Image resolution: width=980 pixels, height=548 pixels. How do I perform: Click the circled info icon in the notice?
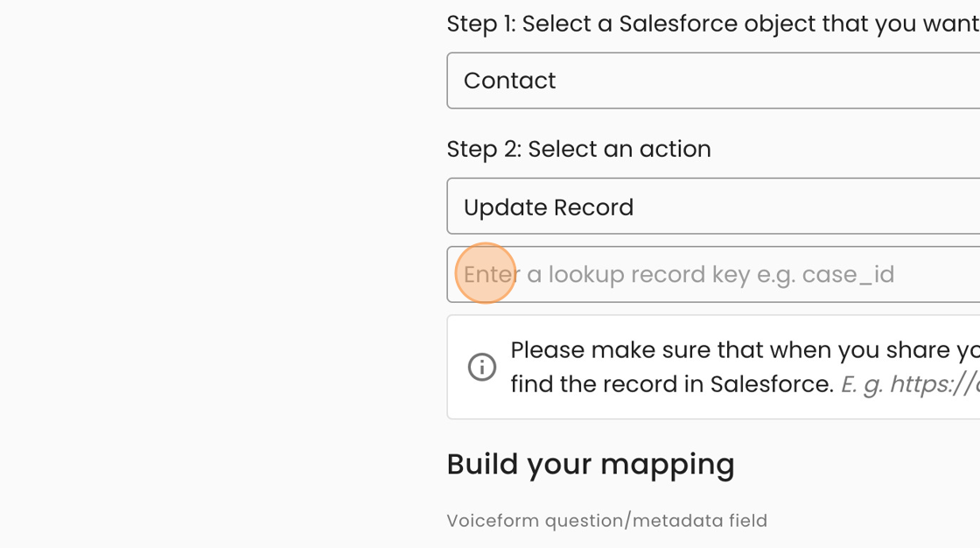coord(482,367)
